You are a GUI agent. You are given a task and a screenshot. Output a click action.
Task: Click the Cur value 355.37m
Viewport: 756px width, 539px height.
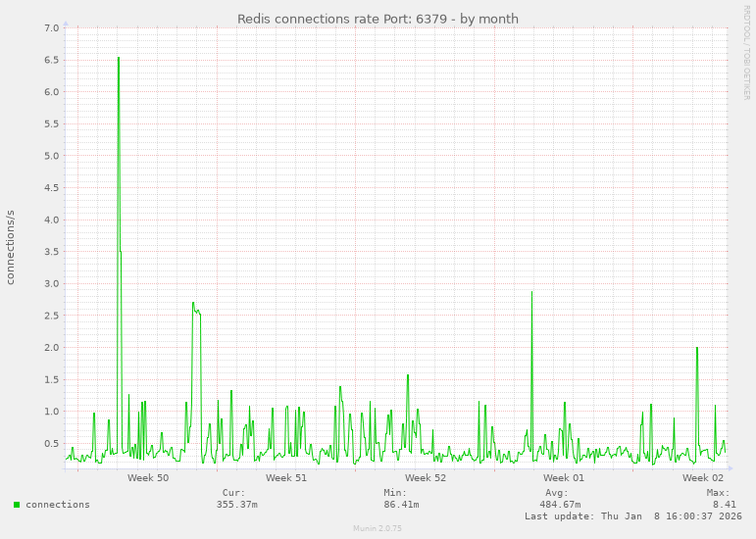click(x=236, y=505)
